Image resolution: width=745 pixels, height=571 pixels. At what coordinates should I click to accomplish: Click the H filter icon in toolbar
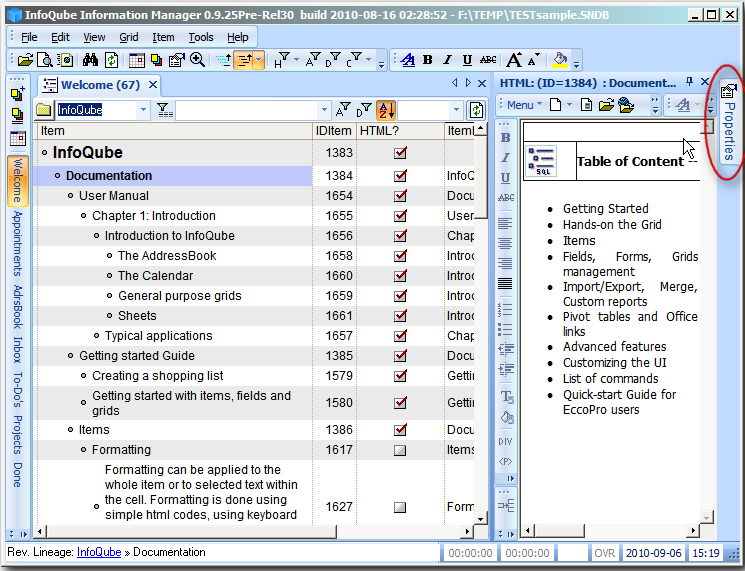click(x=281, y=60)
